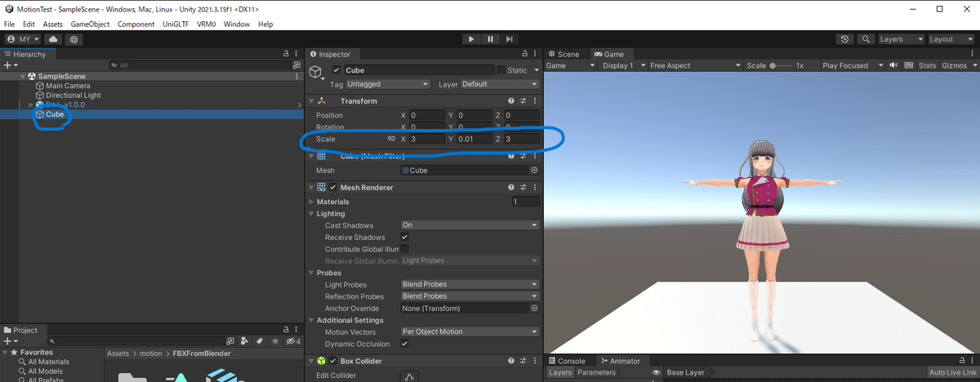Open the VRM0 menu
The width and height of the screenshot is (980, 382).
point(206,24)
